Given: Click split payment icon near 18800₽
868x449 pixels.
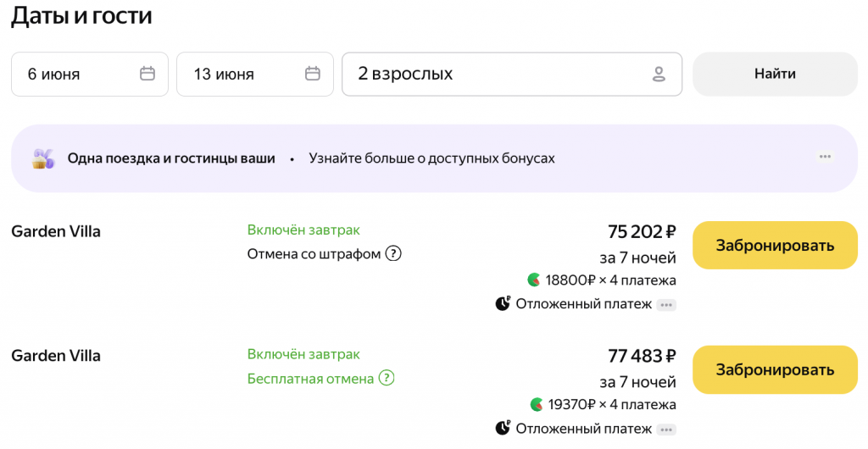Looking at the screenshot, I should (534, 280).
